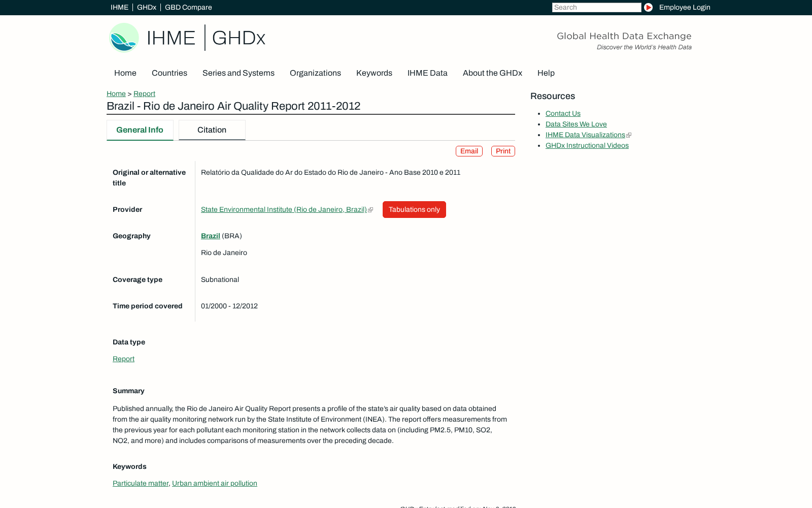Open the Help menu item
This screenshot has width=812, height=508.
(546, 73)
